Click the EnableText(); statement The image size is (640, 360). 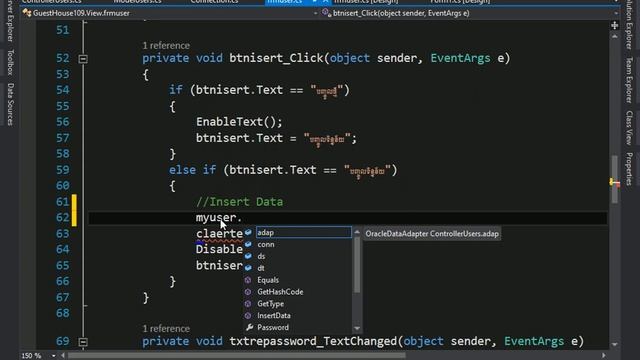pos(239,122)
